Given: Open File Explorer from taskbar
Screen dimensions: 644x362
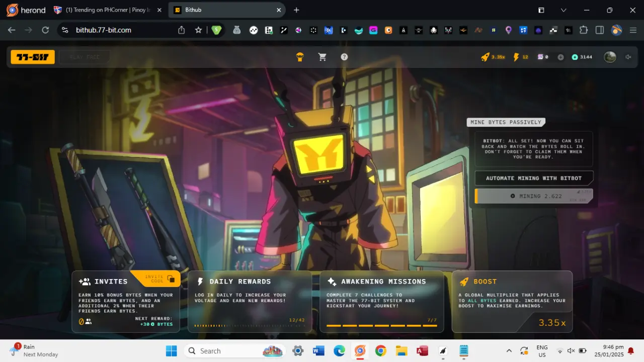Looking at the screenshot, I should click(x=401, y=351).
